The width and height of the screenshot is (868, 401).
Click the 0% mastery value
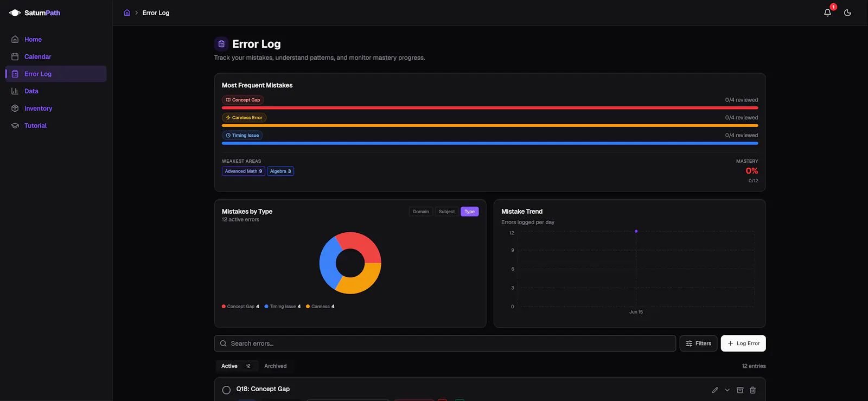tap(752, 171)
